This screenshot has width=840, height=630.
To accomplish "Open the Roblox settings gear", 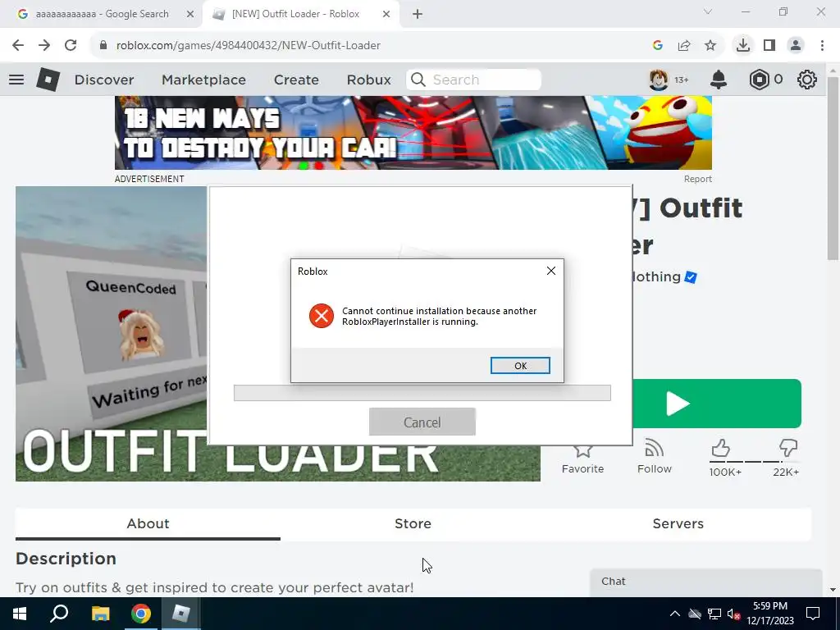I will click(x=807, y=80).
